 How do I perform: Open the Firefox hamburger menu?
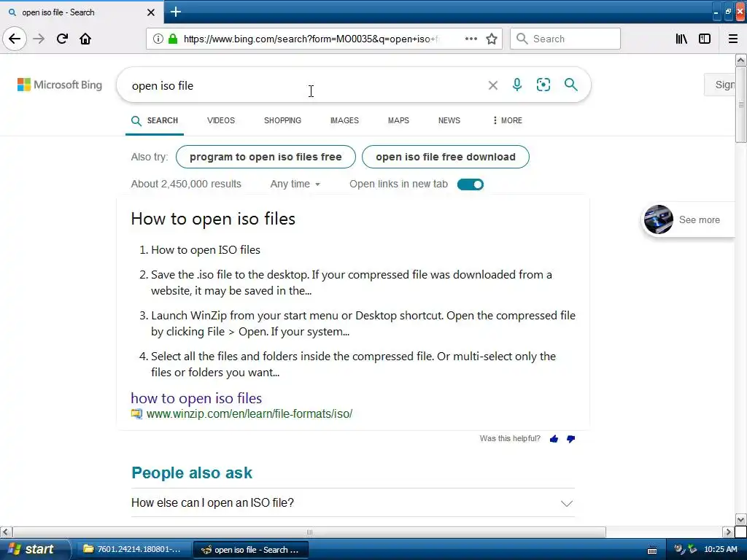[x=733, y=39]
